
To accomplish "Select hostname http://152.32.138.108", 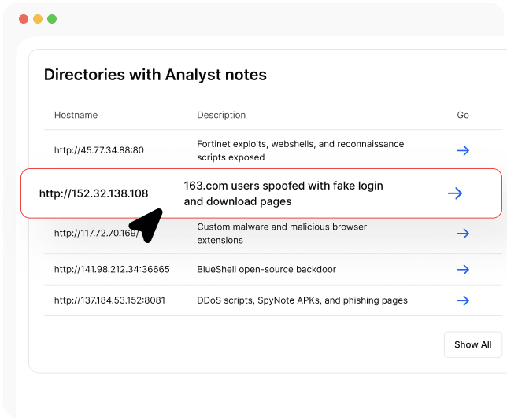I will (x=94, y=193).
